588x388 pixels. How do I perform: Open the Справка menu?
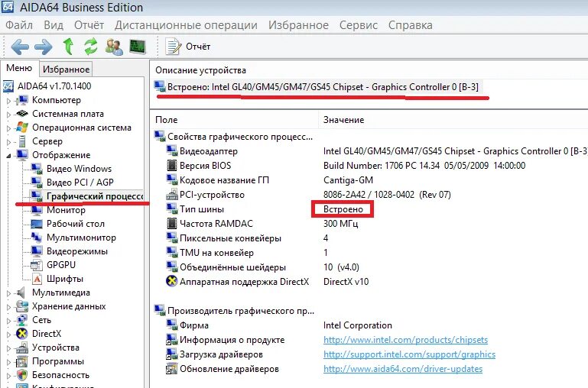point(411,25)
